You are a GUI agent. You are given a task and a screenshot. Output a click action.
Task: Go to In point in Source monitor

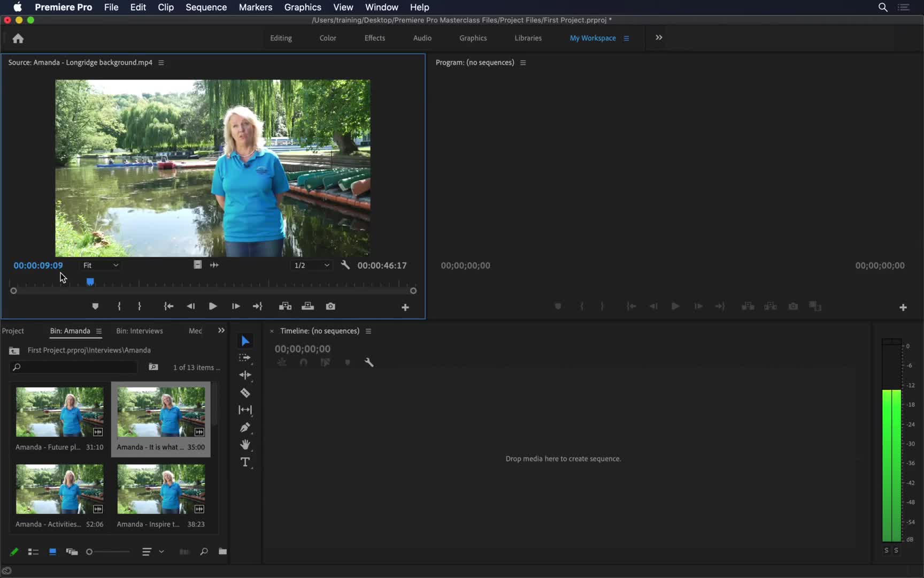(168, 306)
